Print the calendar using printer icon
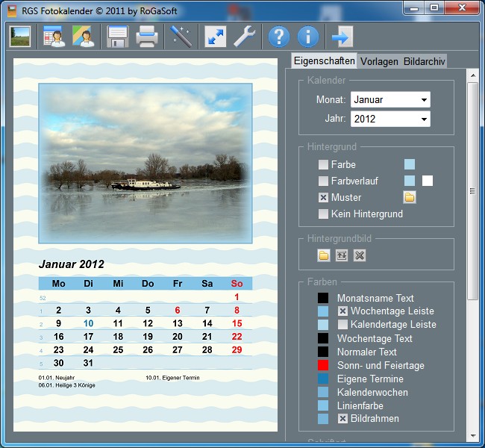The height and width of the screenshot is (448, 485). (x=147, y=36)
